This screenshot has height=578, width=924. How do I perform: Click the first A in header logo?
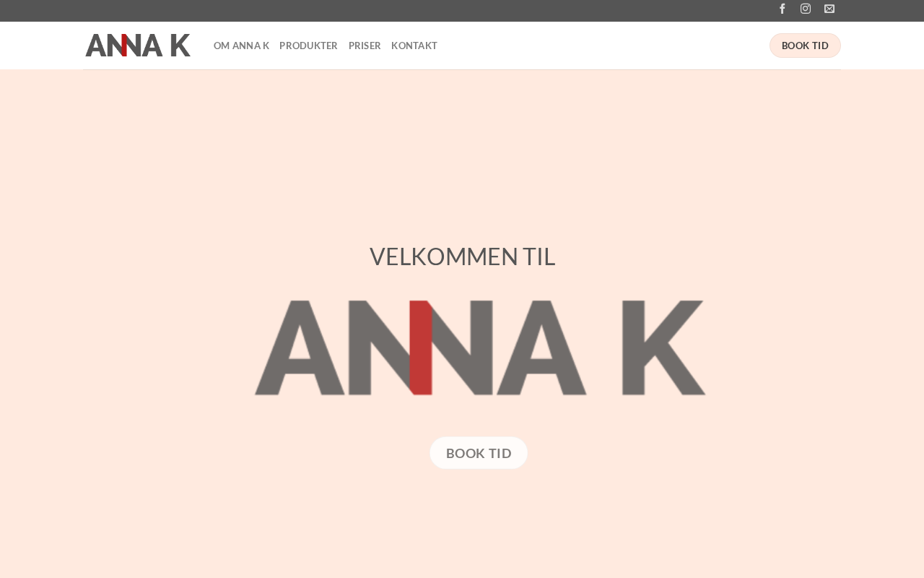point(96,46)
